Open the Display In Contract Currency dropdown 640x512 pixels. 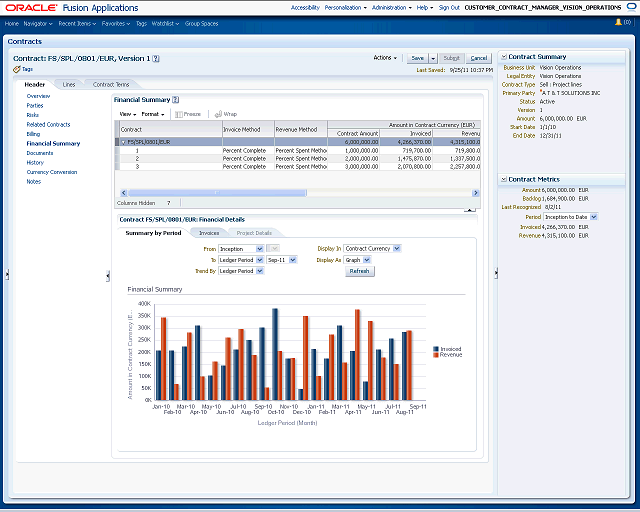point(397,249)
